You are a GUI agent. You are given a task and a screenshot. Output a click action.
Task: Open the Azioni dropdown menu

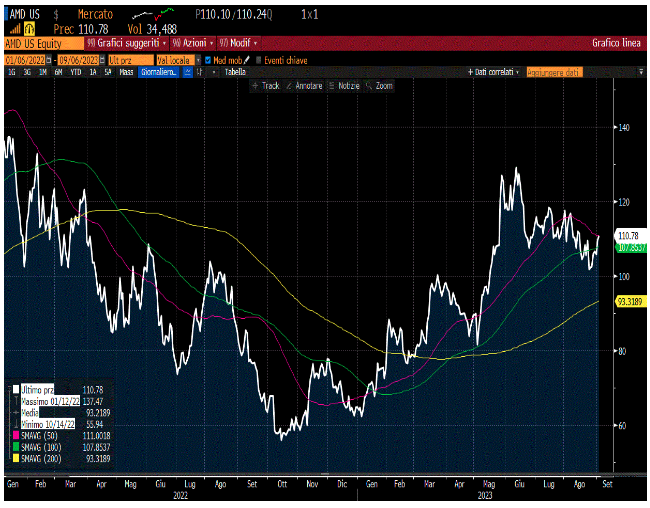coord(193,43)
